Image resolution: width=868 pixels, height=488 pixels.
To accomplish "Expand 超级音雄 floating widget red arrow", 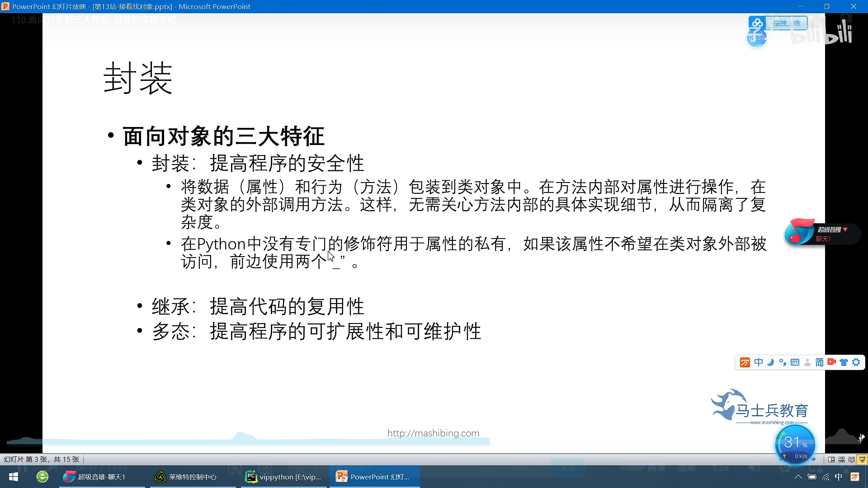I will click(845, 230).
